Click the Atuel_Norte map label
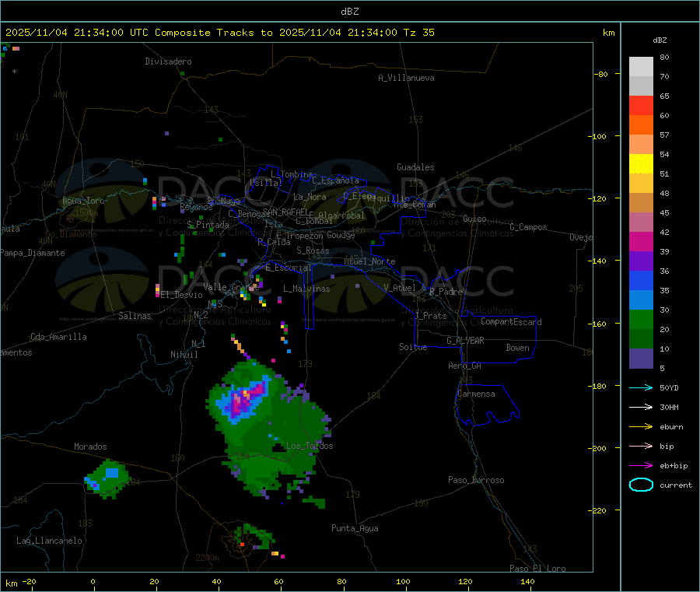 369,261
